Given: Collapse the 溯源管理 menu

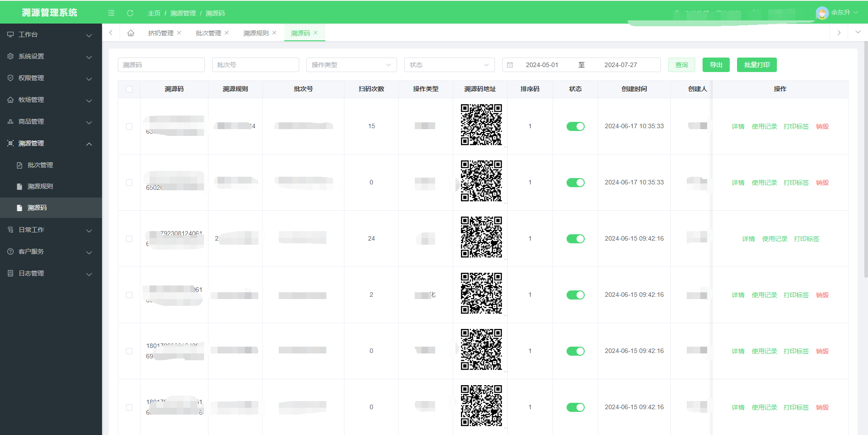Looking at the screenshot, I should [89, 144].
